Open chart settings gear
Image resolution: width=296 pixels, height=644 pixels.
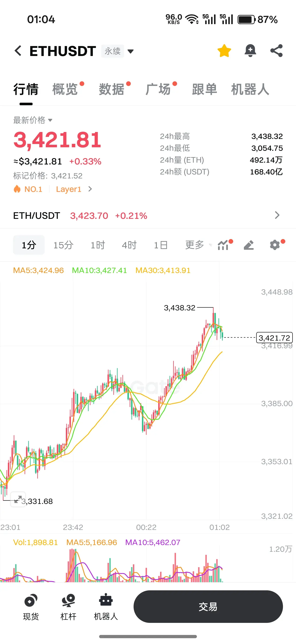click(275, 245)
